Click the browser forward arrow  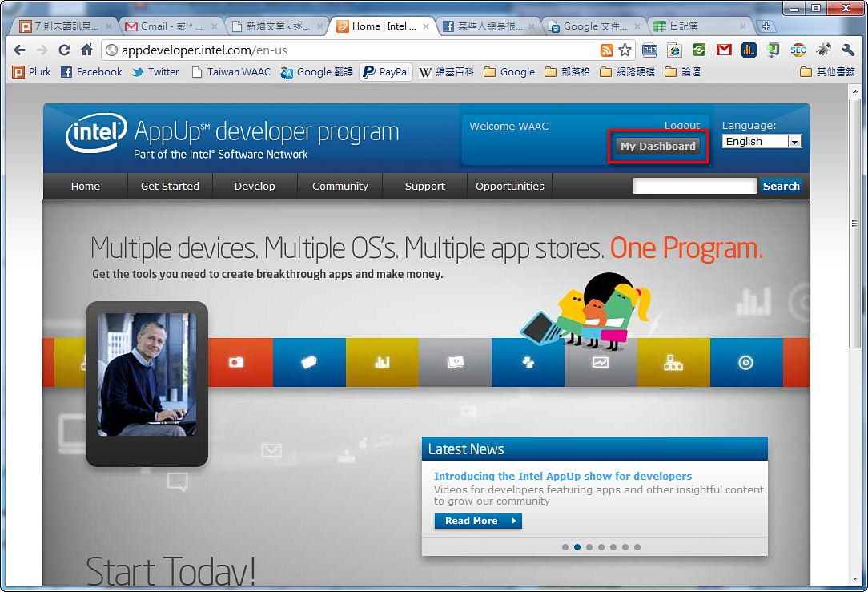point(42,50)
